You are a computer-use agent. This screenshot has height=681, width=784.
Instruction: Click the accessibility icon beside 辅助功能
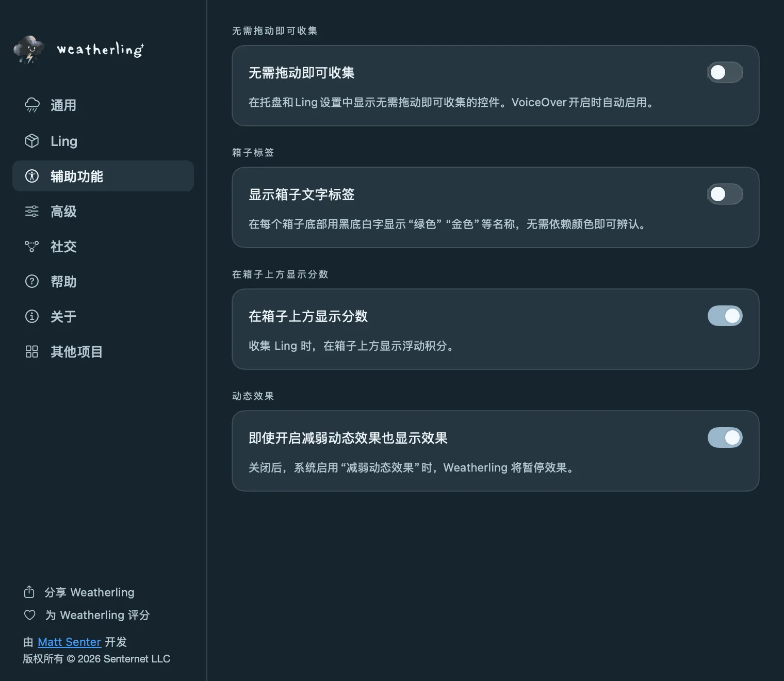tap(32, 176)
